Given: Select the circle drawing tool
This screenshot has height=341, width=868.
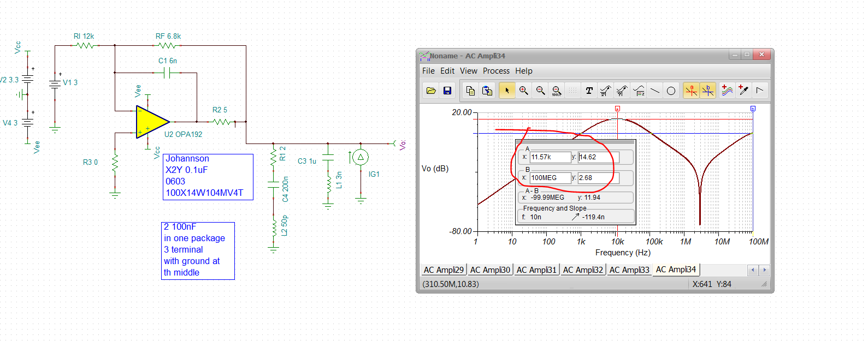Looking at the screenshot, I should pyautogui.click(x=671, y=91).
